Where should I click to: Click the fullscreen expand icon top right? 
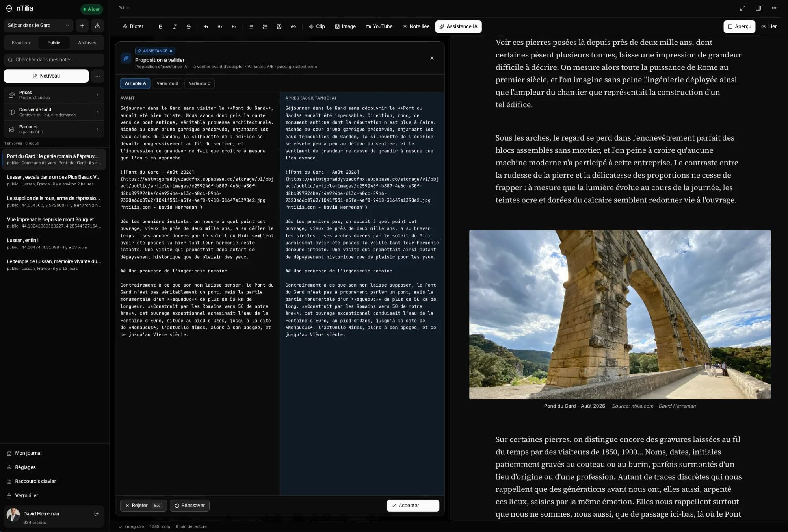(743, 8)
